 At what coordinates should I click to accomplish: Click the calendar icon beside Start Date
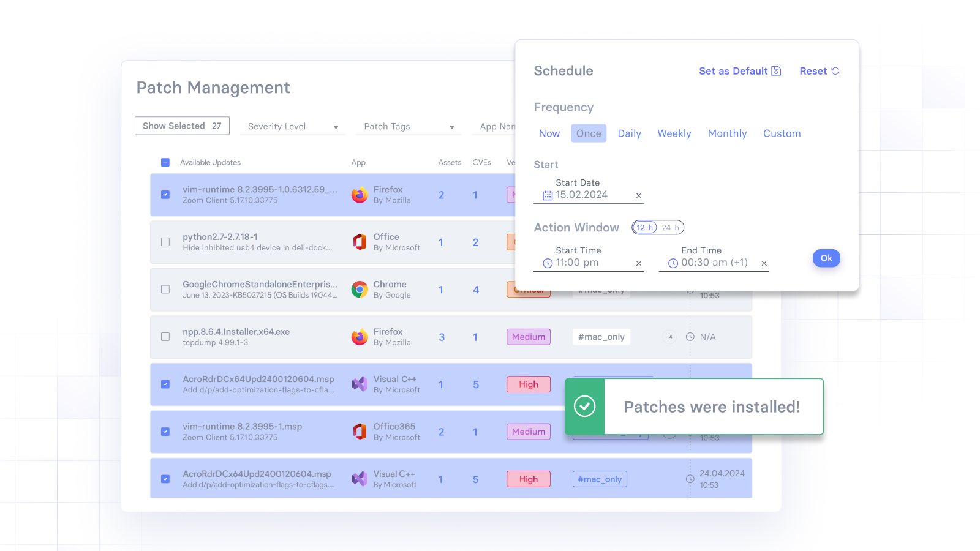tap(548, 195)
